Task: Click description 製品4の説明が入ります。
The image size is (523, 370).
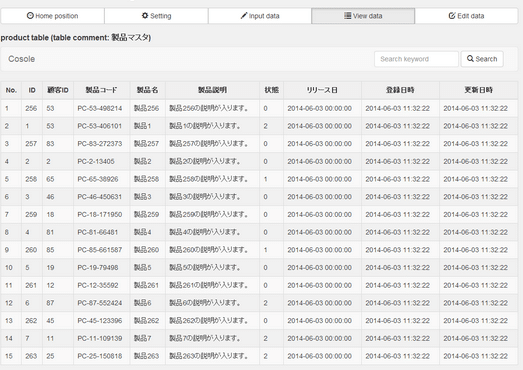Action: point(205,232)
